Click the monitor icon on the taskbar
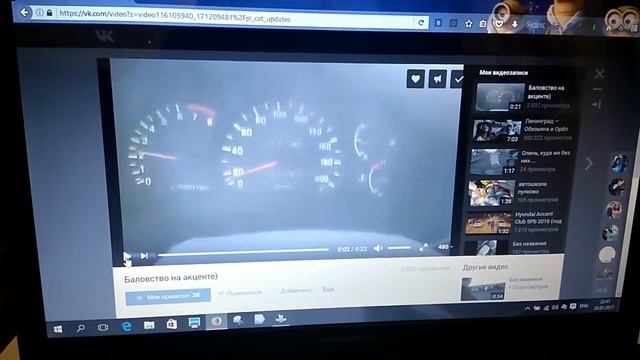Screen dimensions: 640x360 [194, 323]
